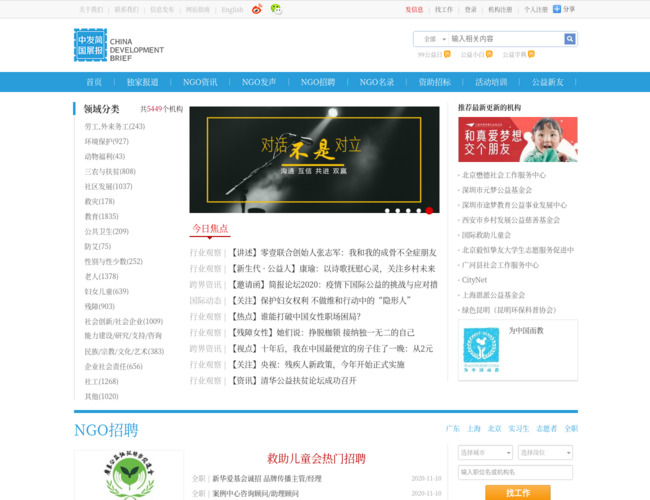Click chat bubble icon next to 99公益日
Screen dimensions: 650x500
pyautogui.click(x=447, y=54)
